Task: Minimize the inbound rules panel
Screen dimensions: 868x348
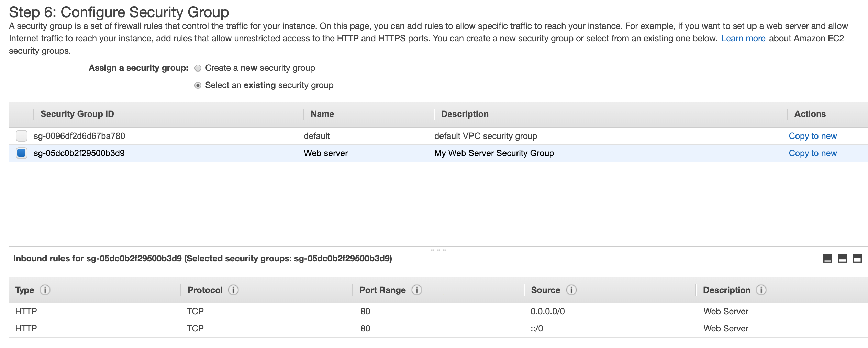Action: tap(828, 259)
